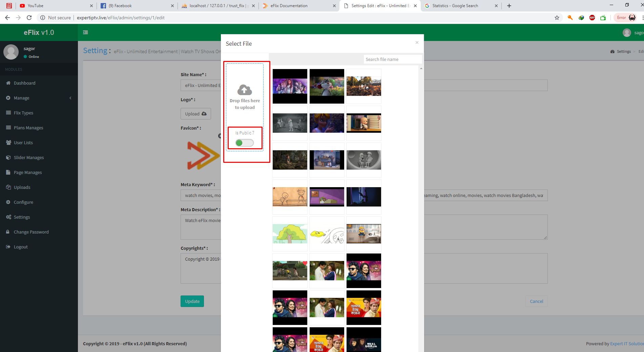Click the Cancel button
Screen dimensions: 644x352
[536, 301]
